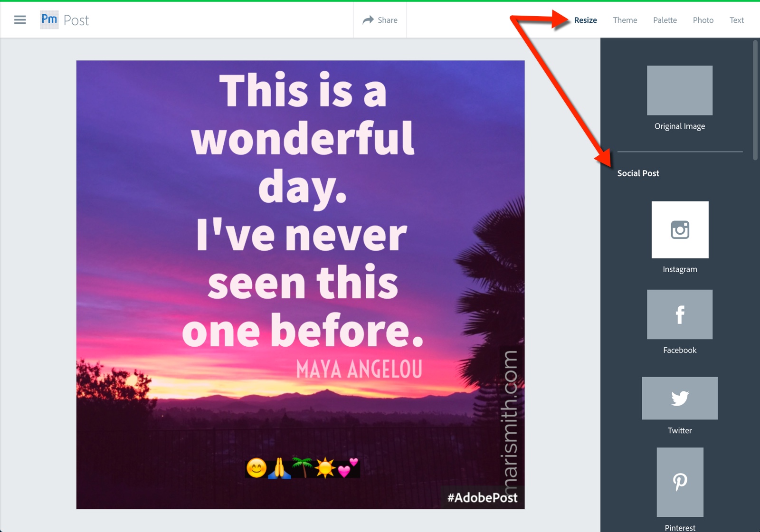Click the Post app title

tap(76, 20)
